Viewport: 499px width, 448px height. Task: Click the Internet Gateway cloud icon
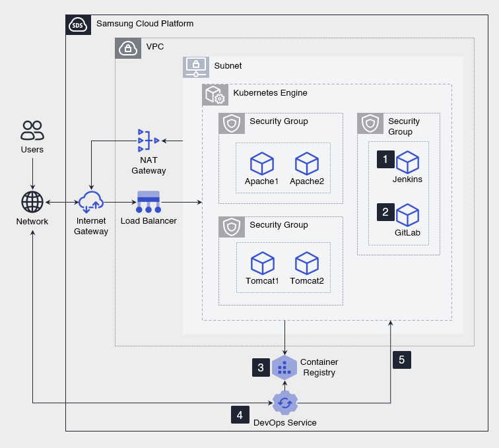tap(91, 201)
